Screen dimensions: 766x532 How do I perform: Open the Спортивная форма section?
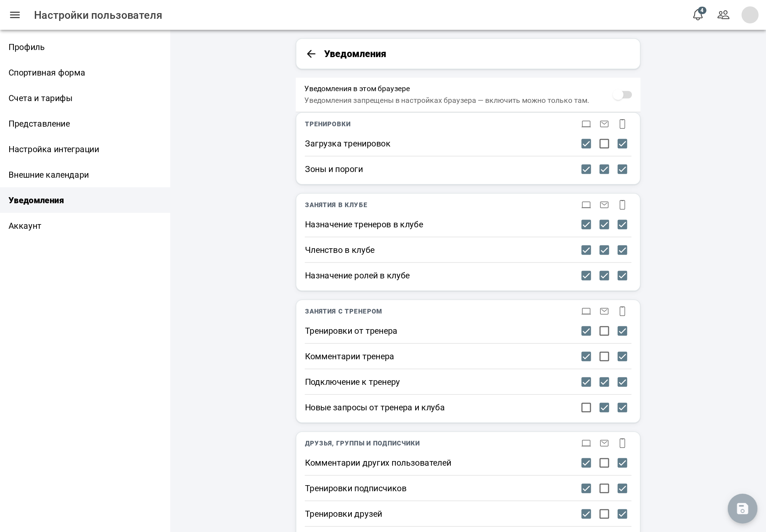[85, 73]
